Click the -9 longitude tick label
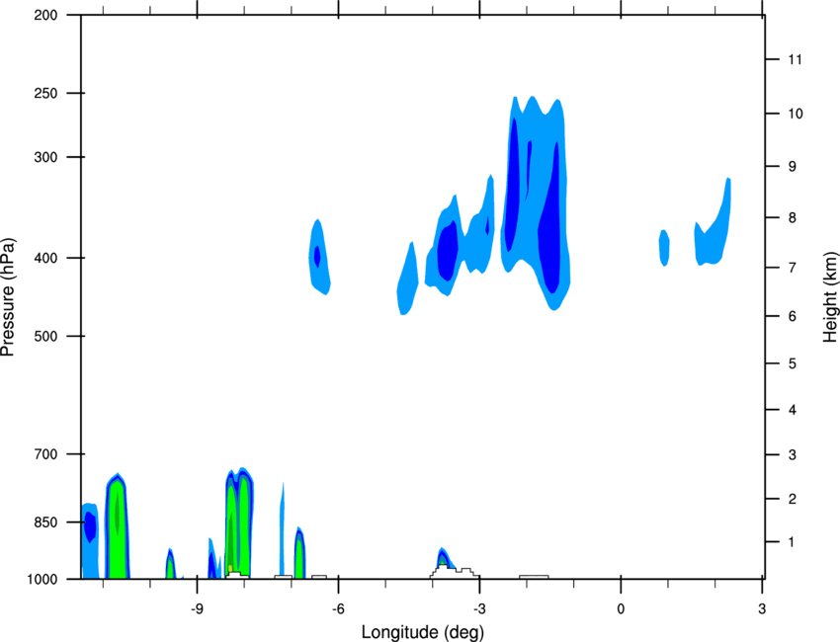 click(197, 608)
